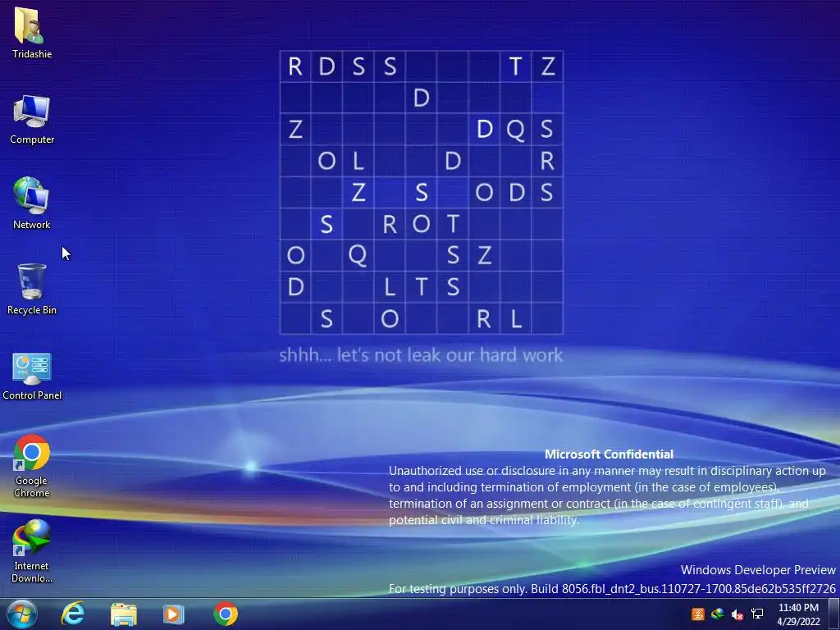Click the muted volume tray icon

[737, 614]
